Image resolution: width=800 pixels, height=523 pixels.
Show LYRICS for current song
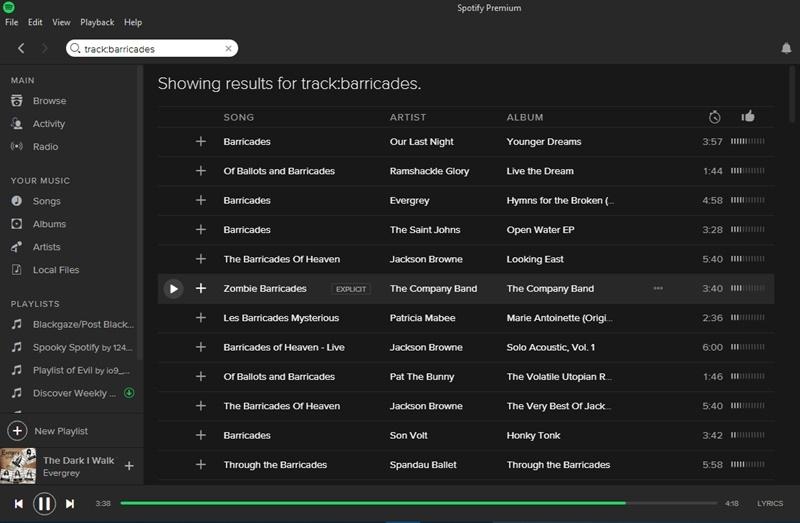click(x=770, y=503)
